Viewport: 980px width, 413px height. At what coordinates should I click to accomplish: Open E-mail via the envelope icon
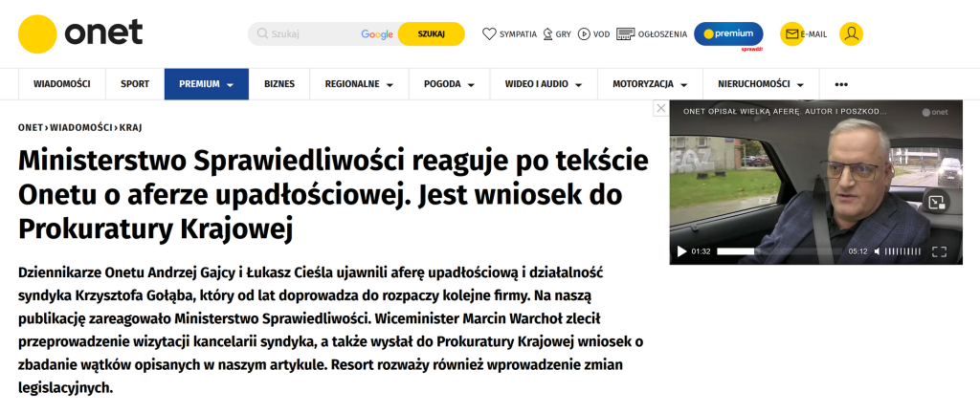coord(791,34)
